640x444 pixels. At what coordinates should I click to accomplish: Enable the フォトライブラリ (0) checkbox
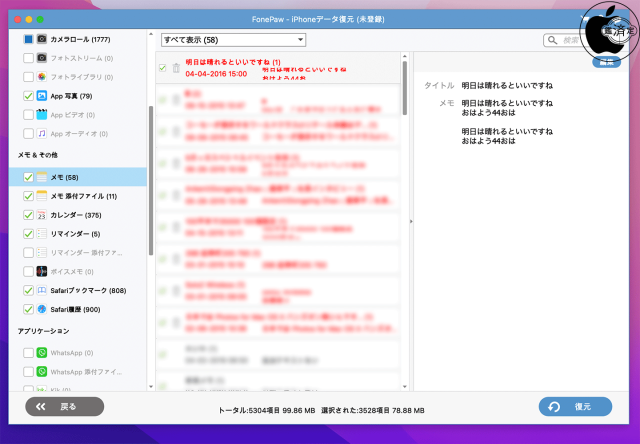click(28, 77)
